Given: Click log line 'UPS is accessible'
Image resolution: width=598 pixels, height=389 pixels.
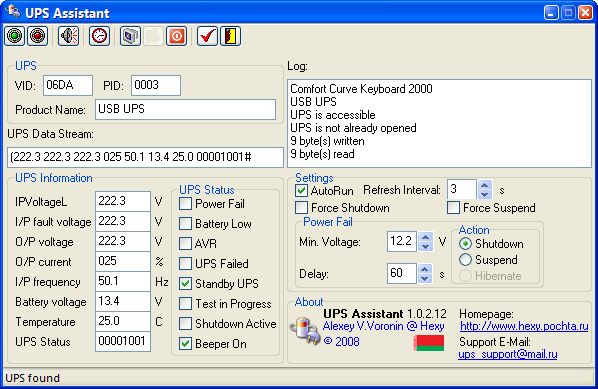Looking at the screenshot, I should [x=333, y=115].
